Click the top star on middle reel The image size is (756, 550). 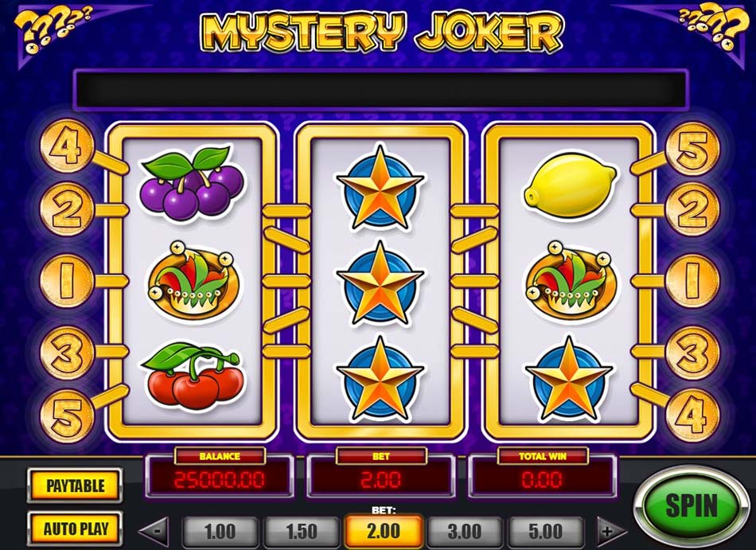(380, 189)
